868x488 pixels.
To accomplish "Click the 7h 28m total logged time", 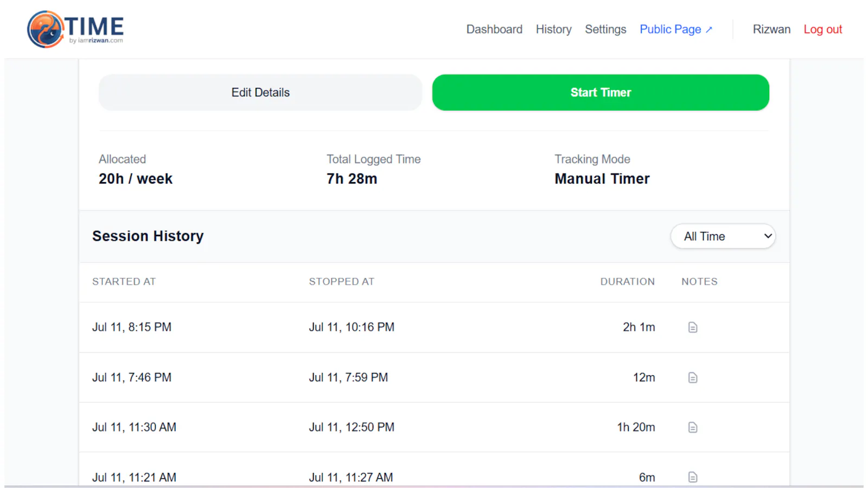I will pyautogui.click(x=352, y=179).
